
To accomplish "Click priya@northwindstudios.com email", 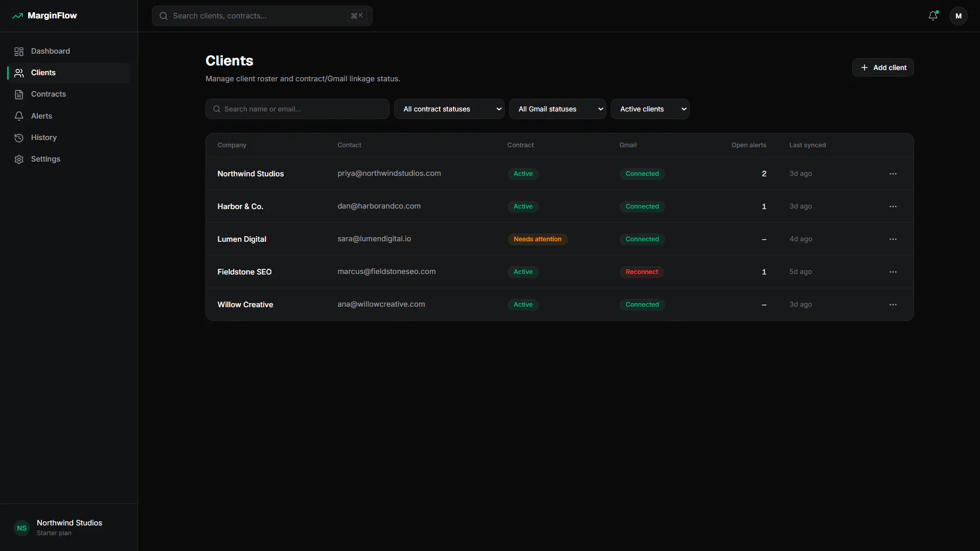I will [389, 173].
